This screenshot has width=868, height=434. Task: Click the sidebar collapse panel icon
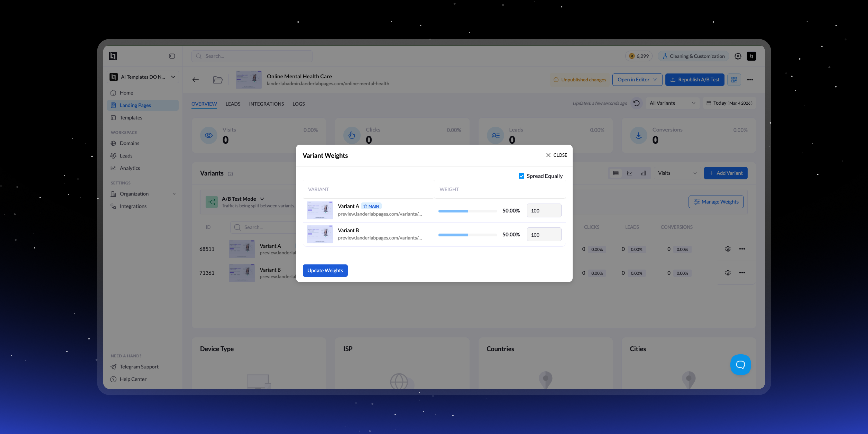(x=172, y=56)
